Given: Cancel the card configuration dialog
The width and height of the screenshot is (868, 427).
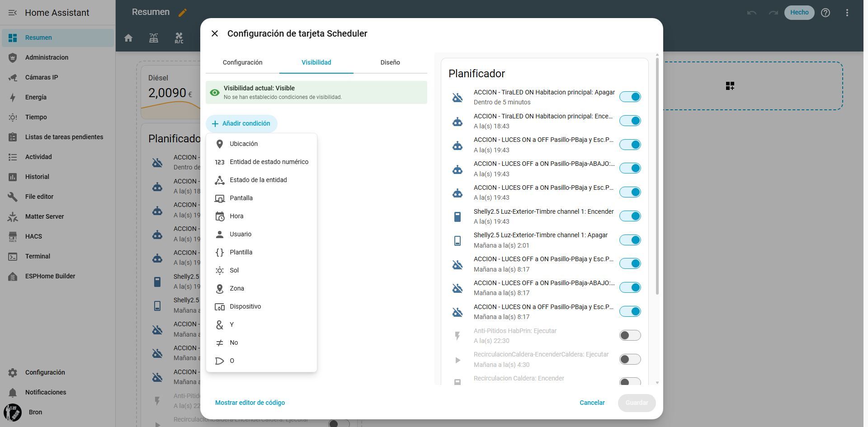Looking at the screenshot, I should click(592, 403).
